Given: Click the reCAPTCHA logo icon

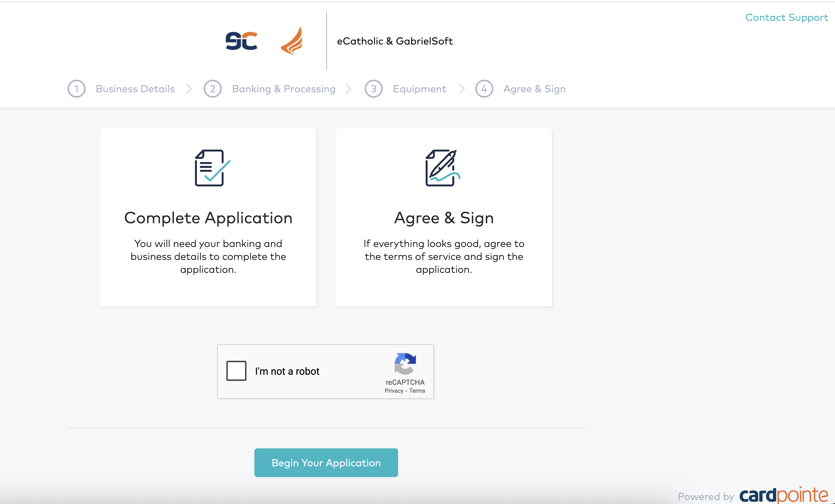Looking at the screenshot, I should (405, 363).
